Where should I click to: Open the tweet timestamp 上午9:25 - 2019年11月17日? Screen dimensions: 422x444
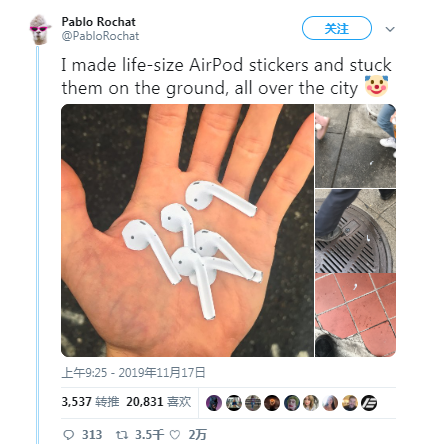[133, 373]
